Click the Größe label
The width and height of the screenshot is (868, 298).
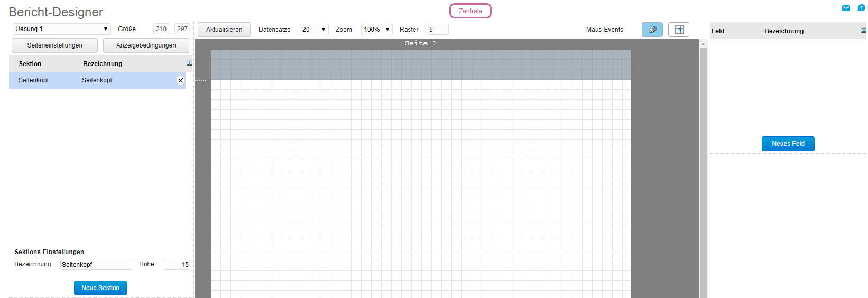(127, 29)
